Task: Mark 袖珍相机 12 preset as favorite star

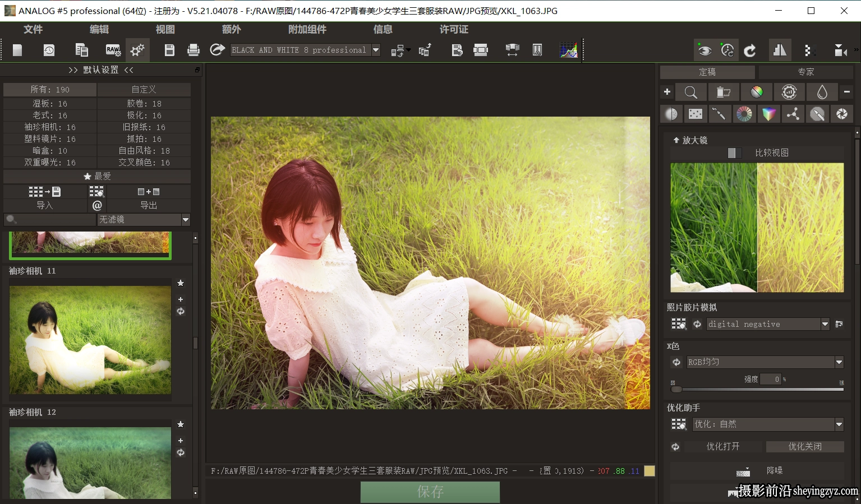Action: [x=181, y=424]
